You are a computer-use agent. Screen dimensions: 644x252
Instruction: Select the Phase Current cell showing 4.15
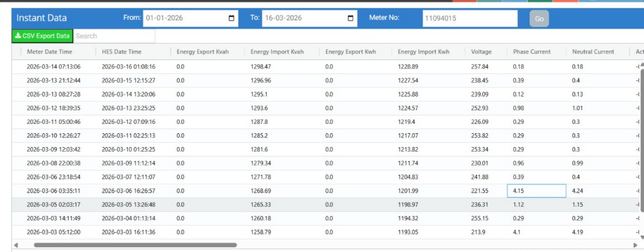coord(536,191)
